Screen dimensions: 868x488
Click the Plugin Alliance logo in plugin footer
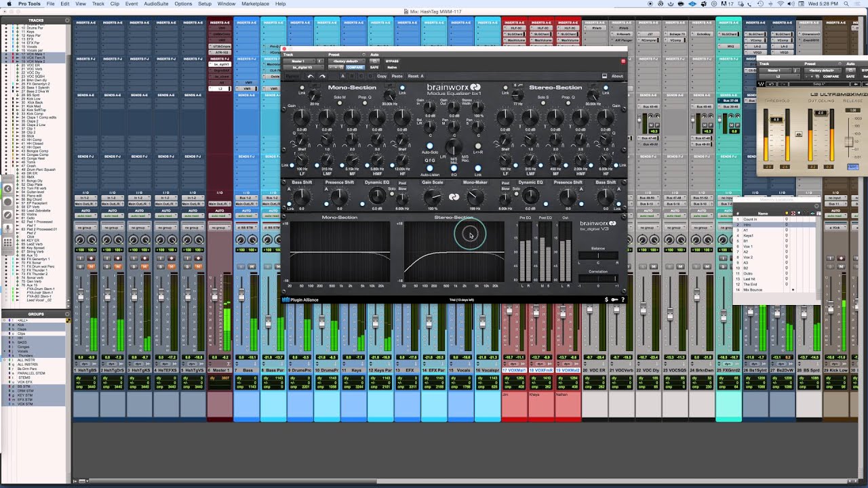[300, 300]
